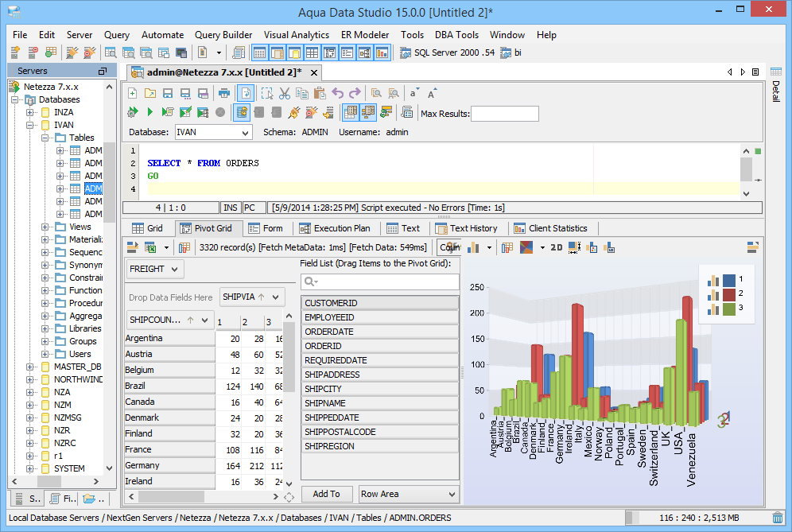Click the blue legend swatch for series 1
The height and width of the screenshot is (532, 792).
[x=729, y=280]
